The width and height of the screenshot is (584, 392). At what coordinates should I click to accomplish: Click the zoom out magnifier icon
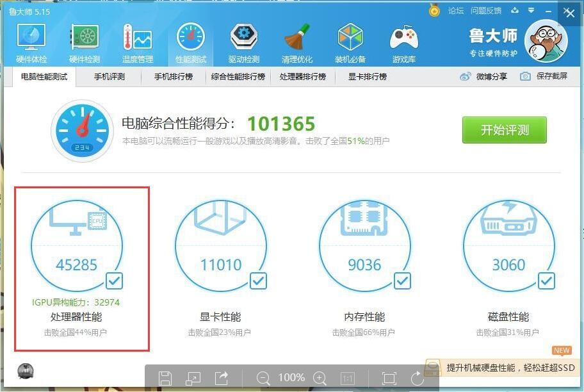(x=263, y=378)
